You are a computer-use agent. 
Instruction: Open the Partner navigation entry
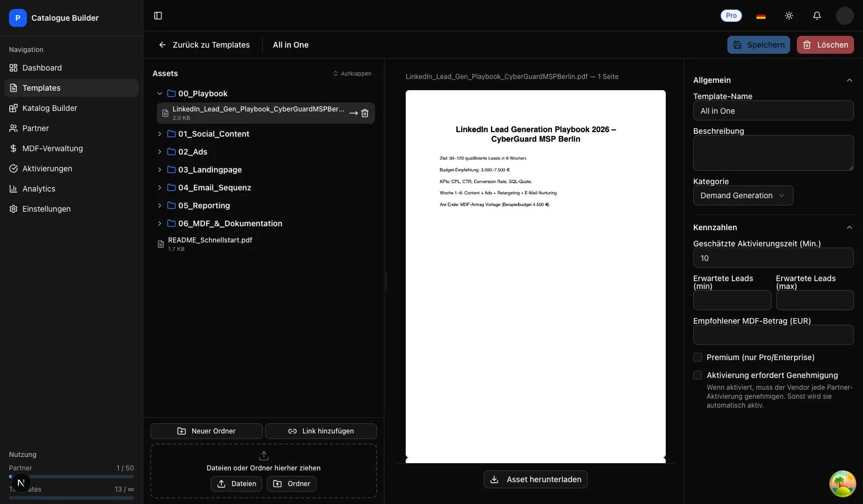pos(35,128)
